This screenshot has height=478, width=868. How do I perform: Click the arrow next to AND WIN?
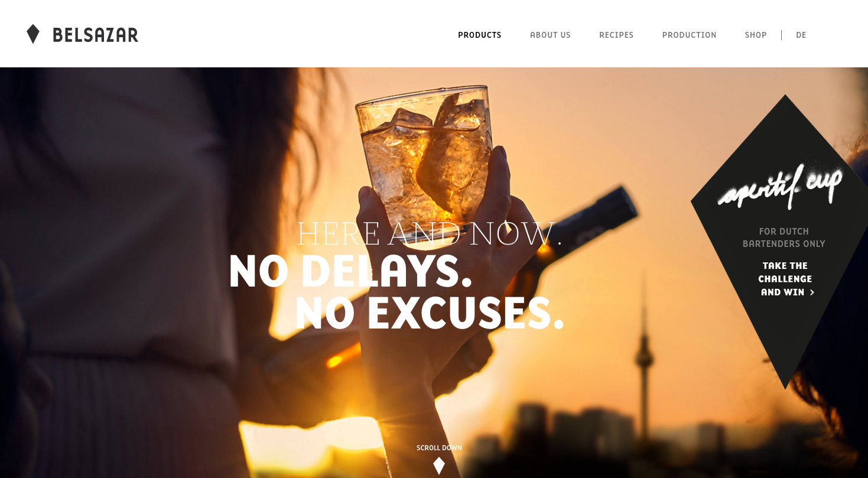click(x=812, y=292)
